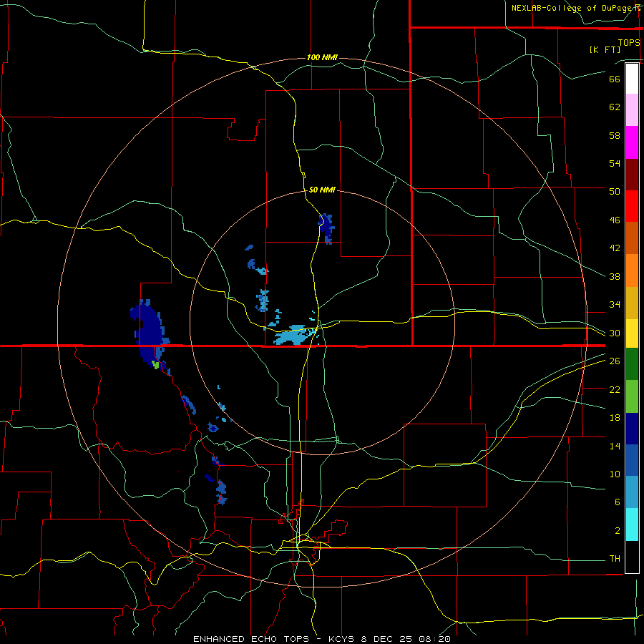This screenshot has width=644, height=644.
Task: Click the '[K FT]' units label
Action: pos(605,50)
